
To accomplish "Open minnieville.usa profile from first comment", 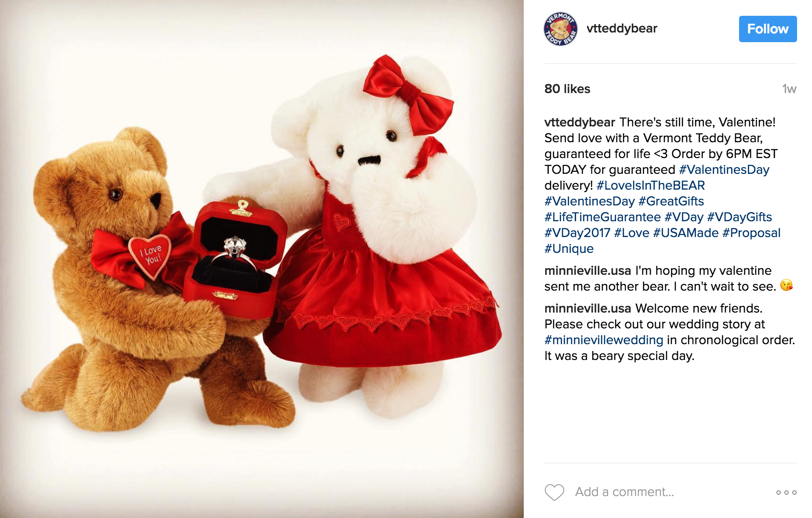I will 588,270.
